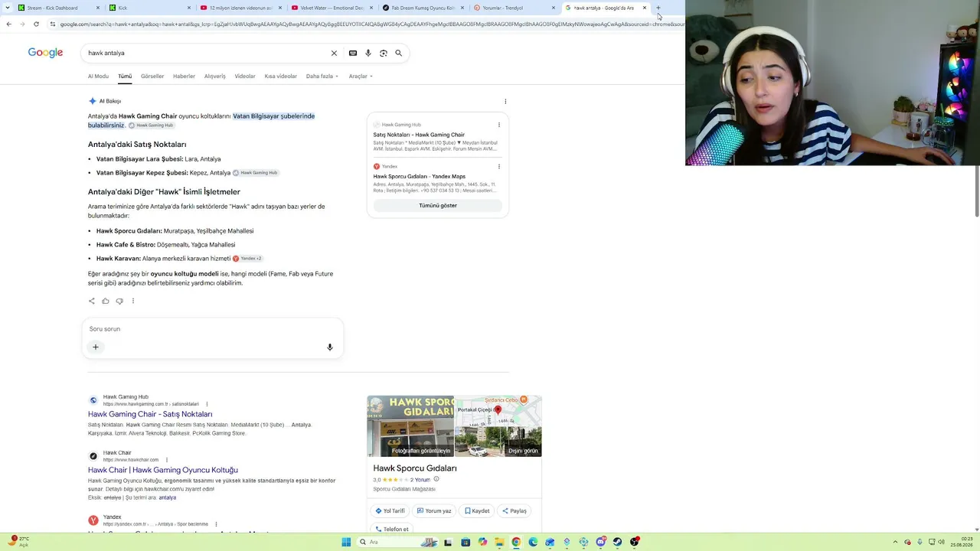Open the Hawk Gaming Chair - Satış Noktaları result
980x551 pixels.
[x=150, y=414]
